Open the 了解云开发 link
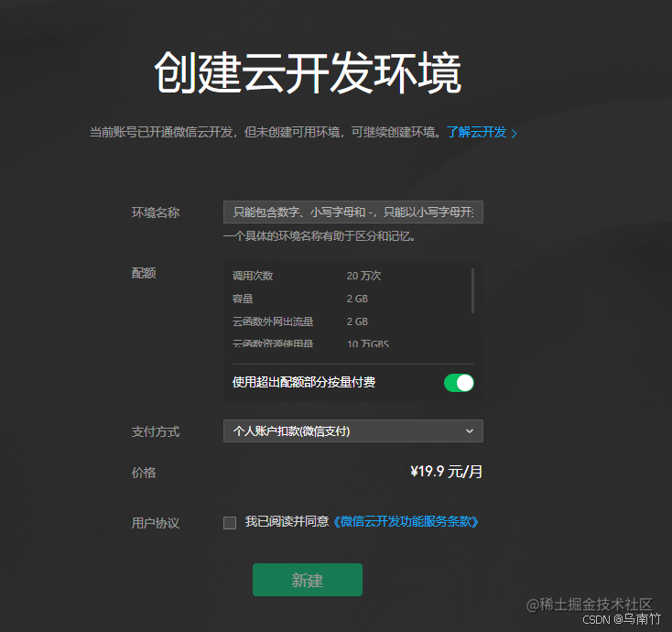Screen dimensions: 672x632 click(477, 132)
